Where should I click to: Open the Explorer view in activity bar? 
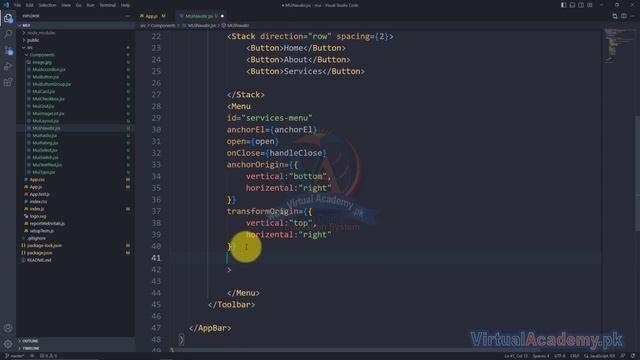pyautogui.click(x=8, y=18)
